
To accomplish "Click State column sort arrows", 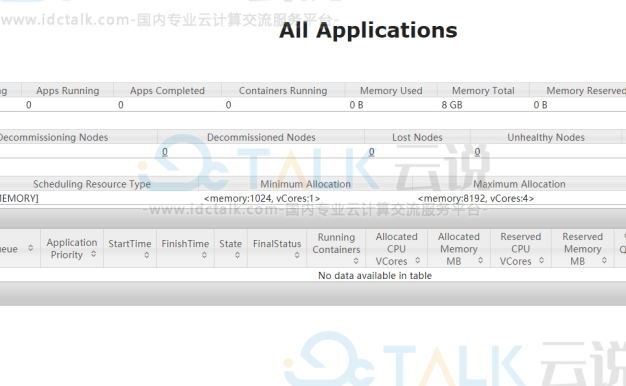I will coord(237,255).
